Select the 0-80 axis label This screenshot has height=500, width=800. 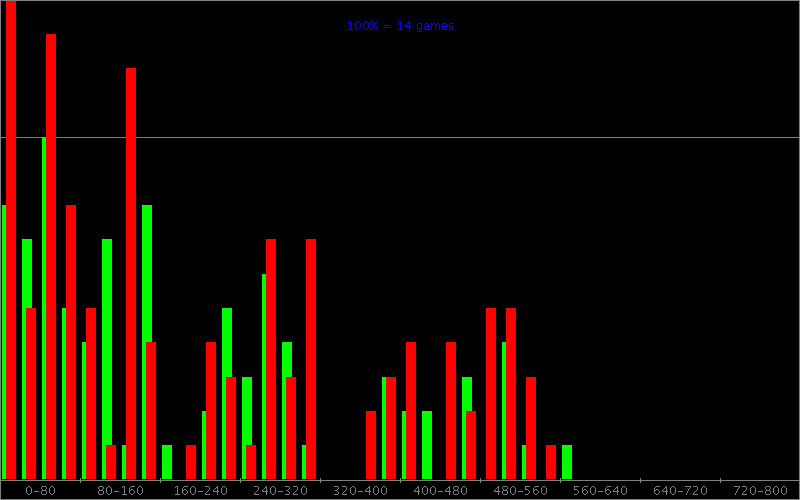click(x=40, y=491)
